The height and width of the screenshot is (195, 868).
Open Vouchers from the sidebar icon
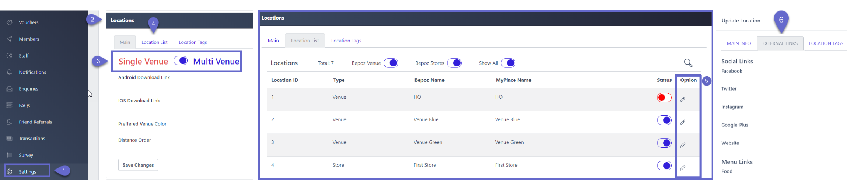point(10,22)
